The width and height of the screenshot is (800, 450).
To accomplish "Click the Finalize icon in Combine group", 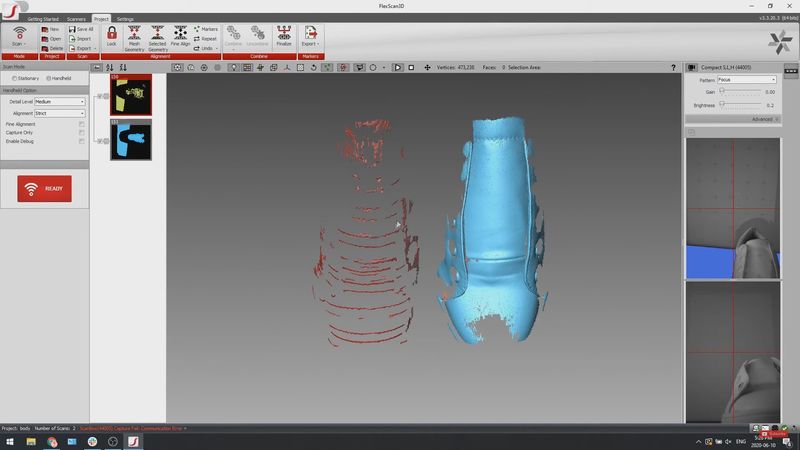I will 284,37.
